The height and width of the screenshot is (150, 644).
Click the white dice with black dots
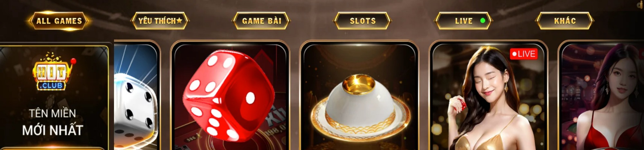(x=135, y=111)
